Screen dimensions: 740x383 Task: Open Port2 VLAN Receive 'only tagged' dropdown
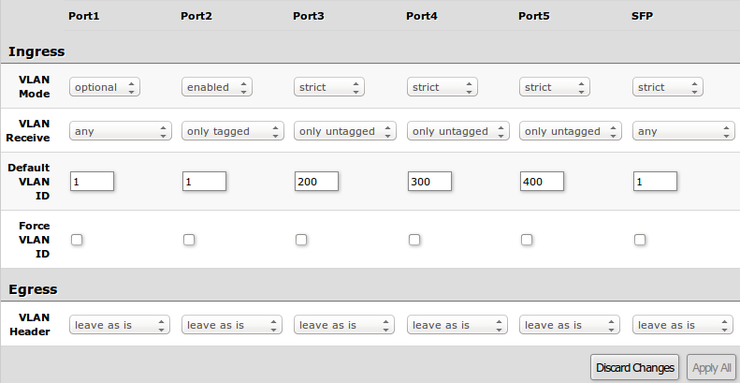click(x=233, y=131)
